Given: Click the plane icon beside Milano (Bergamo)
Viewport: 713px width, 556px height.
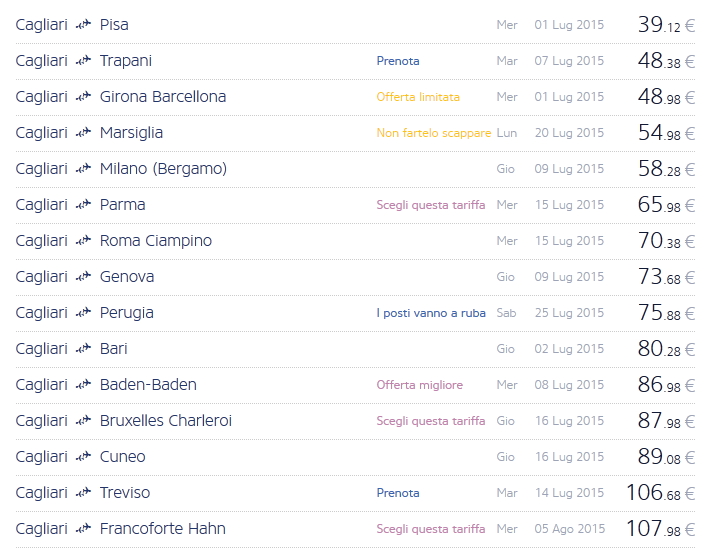Looking at the screenshot, I should coord(83,169).
